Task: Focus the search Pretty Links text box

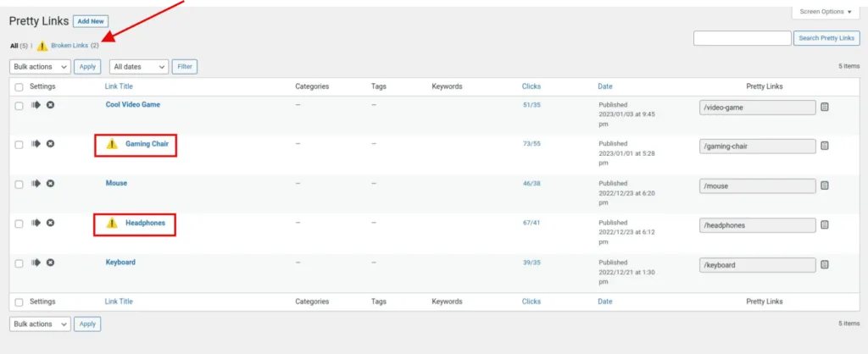Action: coord(743,38)
